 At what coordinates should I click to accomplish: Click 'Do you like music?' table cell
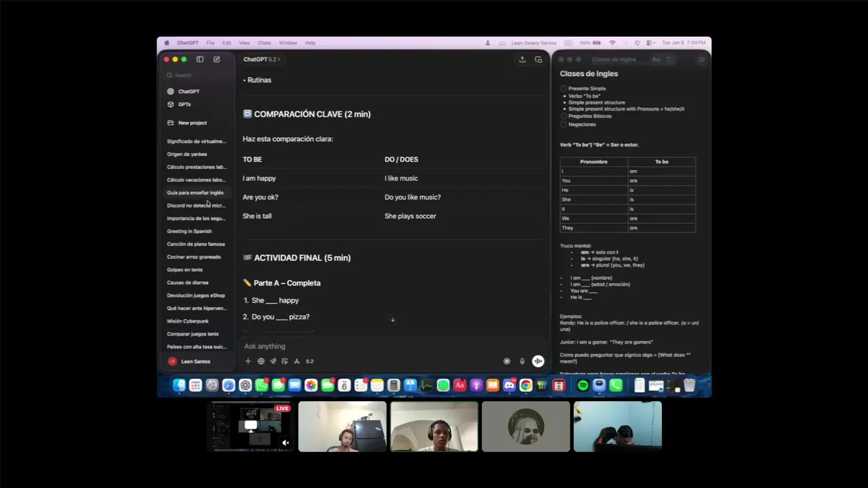[x=412, y=197]
